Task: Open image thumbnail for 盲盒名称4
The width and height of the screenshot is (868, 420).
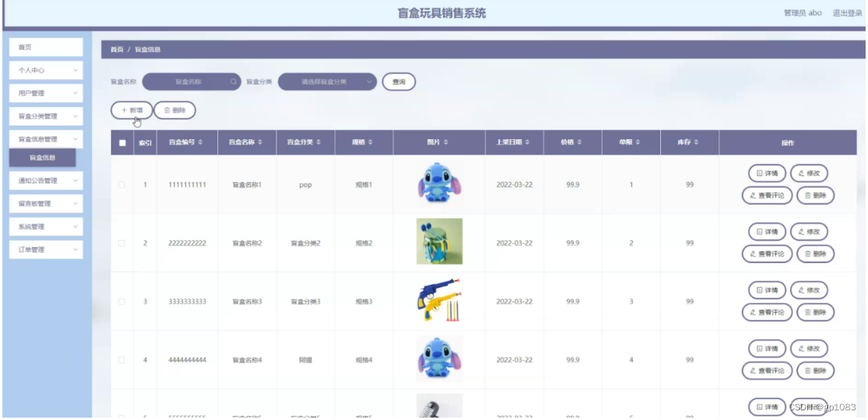Action: point(440,358)
